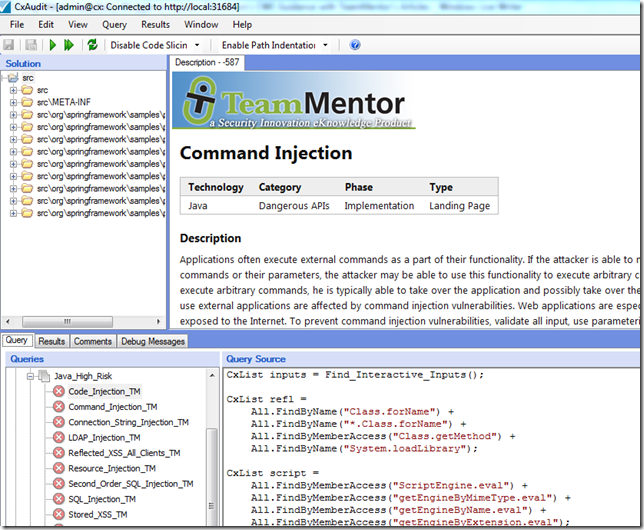The height and width of the screenshot is (530, 644).
Task: Expand the src\META-INF tree node
Action: click(x=14, y=102)
